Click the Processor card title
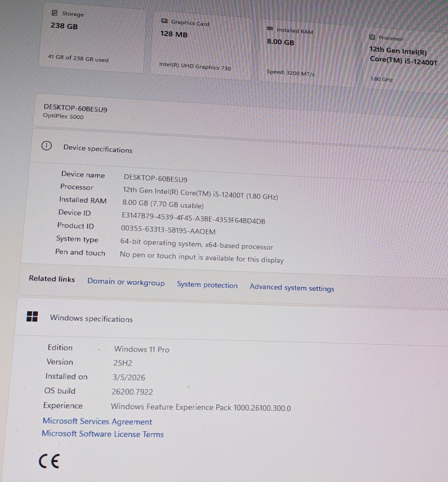 (x=391, y=38)
